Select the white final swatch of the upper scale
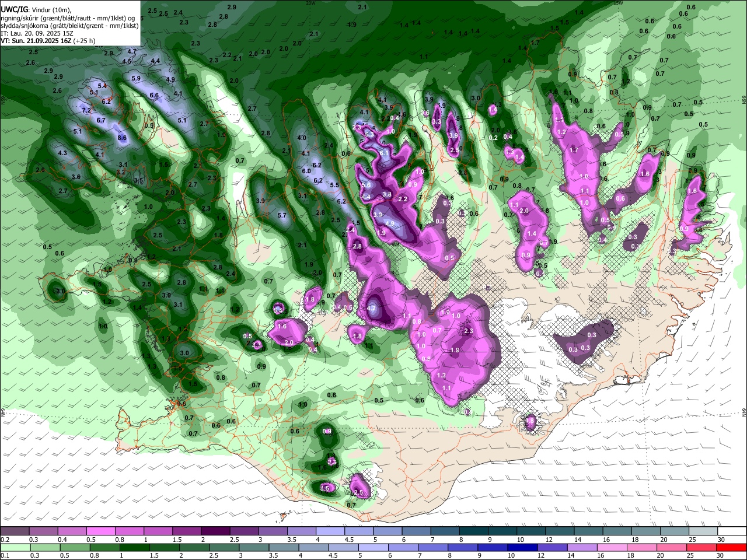This screenshot has height=560, width=747. [732, 531]
